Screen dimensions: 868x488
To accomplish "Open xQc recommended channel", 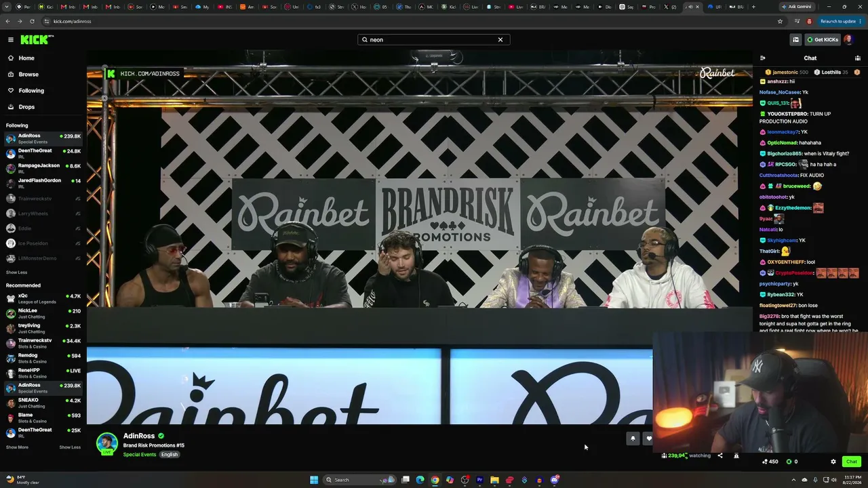I will [x=43, y=299].
